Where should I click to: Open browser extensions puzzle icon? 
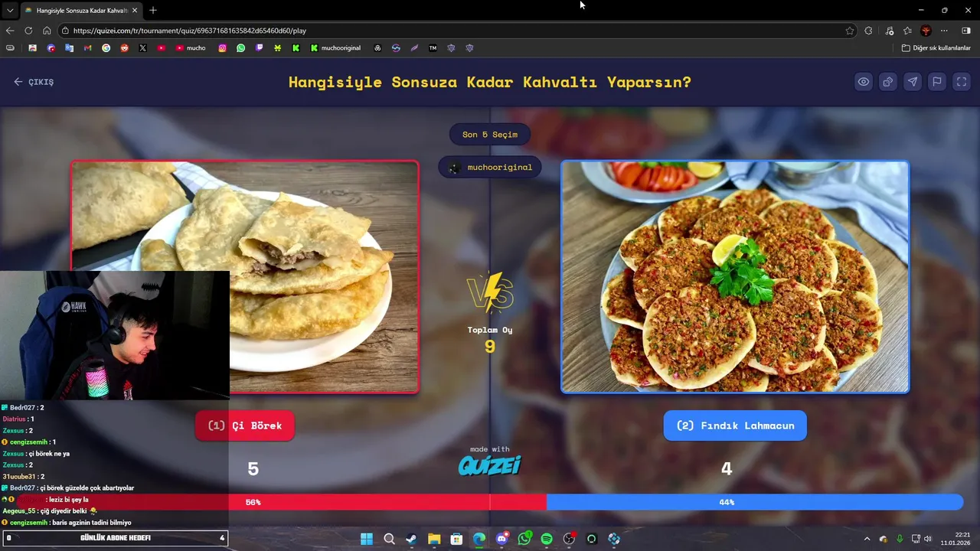868,31
